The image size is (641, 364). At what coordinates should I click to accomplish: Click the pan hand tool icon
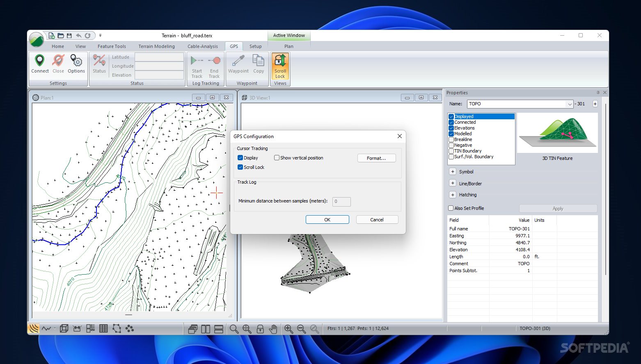[x=273, y=329]
